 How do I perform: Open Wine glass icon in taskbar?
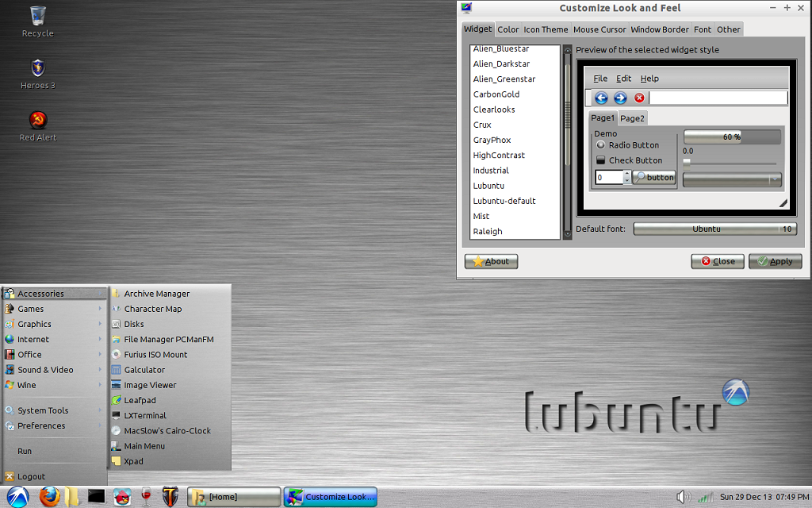146,497
